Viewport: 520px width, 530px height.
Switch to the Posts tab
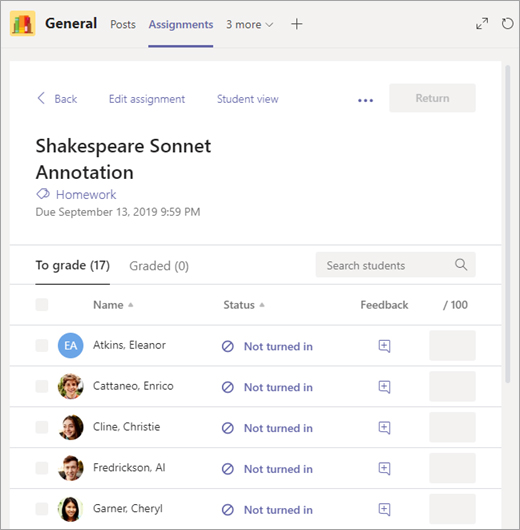[123, 24]
